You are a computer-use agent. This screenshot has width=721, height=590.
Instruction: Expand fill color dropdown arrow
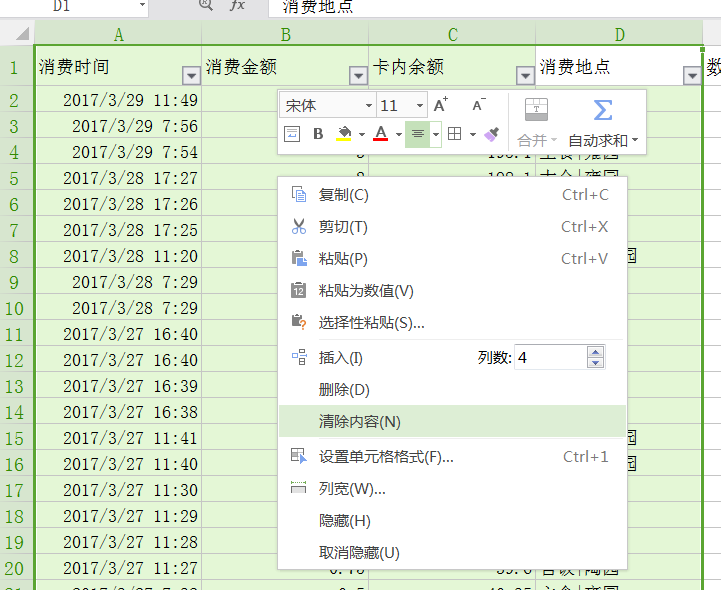[362, 134]
